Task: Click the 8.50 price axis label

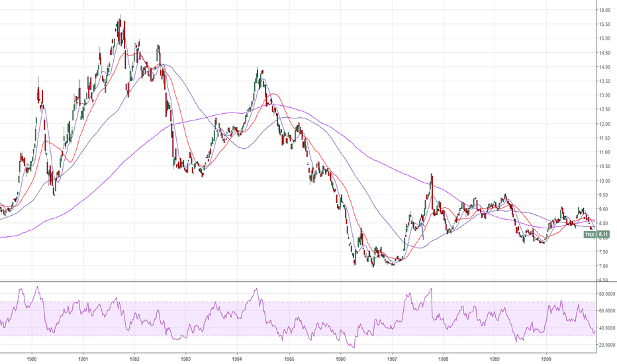Action: 605,224
